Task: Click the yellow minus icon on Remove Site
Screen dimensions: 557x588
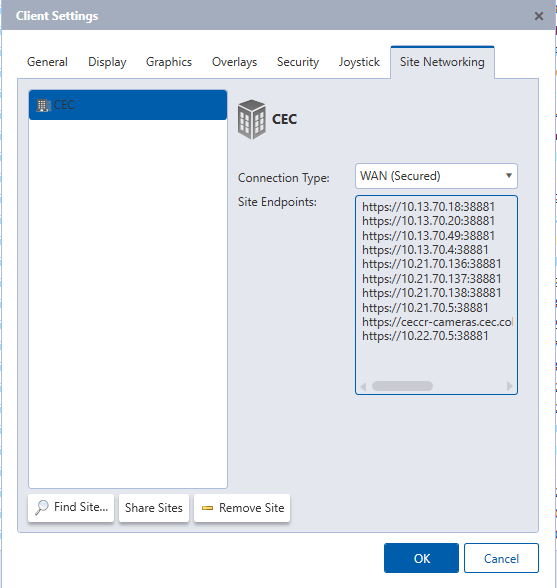Action: (207, 508)
